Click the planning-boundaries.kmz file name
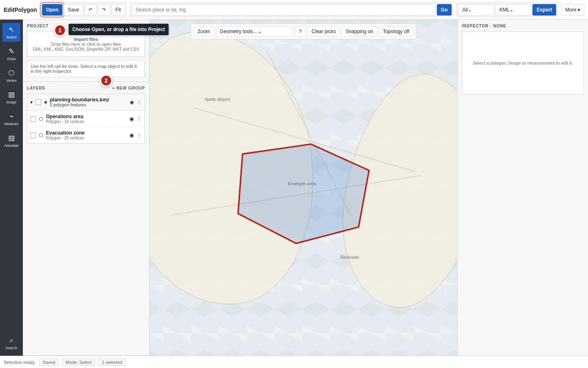The width and height of the screenshot is (588, 368). coord(80,100)
